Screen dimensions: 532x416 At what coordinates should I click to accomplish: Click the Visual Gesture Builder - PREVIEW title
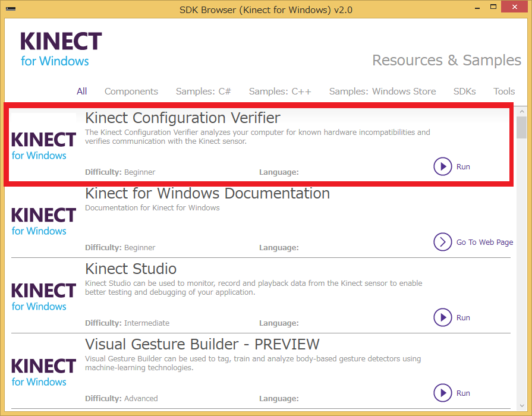(x=202, y=344)
